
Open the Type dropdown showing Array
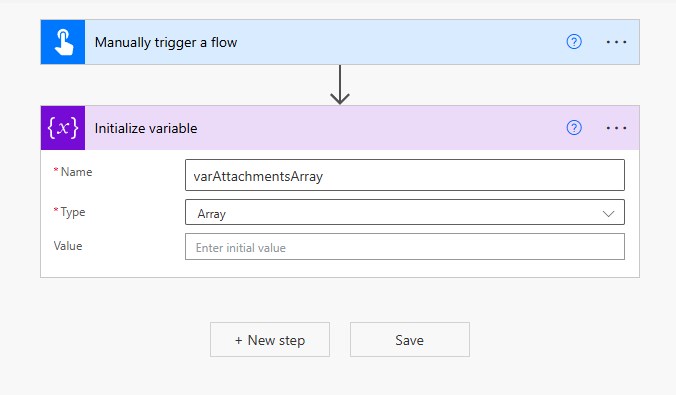(404, 212)
